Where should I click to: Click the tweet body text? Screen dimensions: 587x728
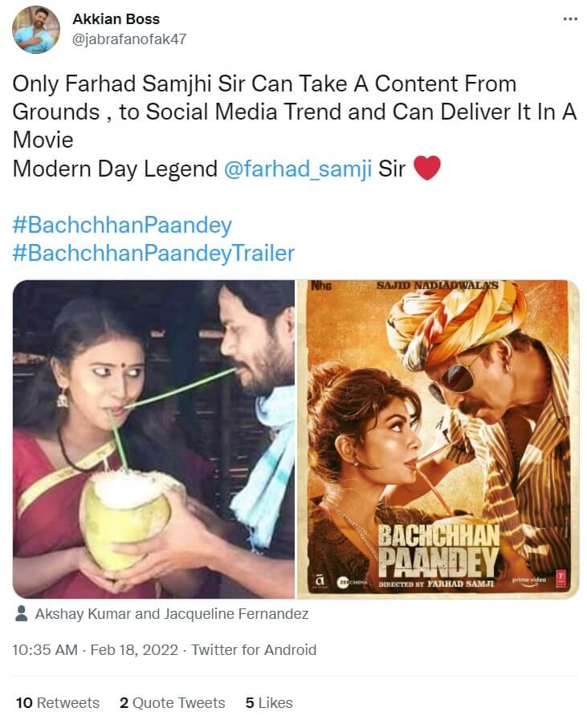click(x=295, y=126)
